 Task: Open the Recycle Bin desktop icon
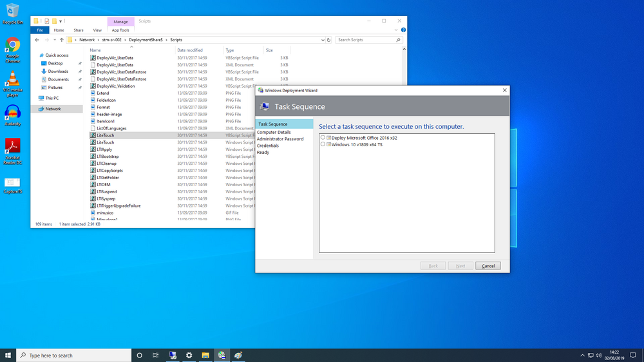pos(13,14)
